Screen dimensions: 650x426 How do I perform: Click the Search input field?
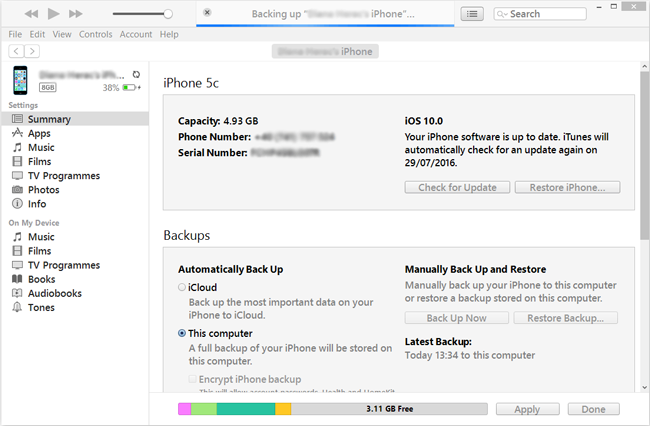[x=540, y=14]
